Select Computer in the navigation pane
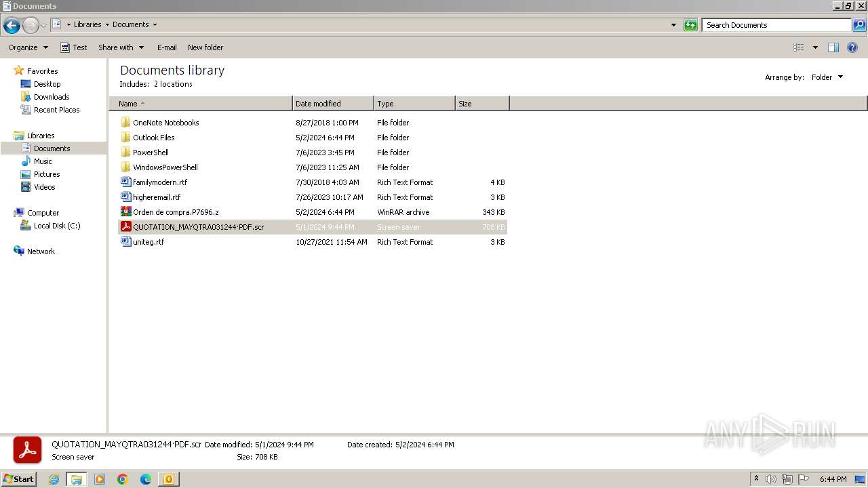Screen dimensions: 868x488 [43, 213]
